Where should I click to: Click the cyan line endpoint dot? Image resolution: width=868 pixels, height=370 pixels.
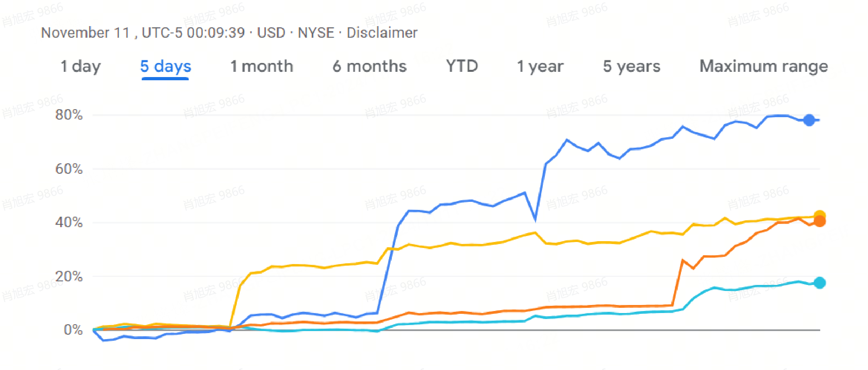pos(819,283)
